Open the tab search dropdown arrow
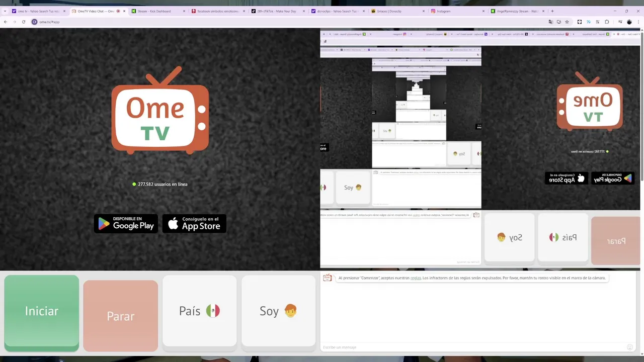Screen dimensions: 644x362 (x=5, y=11)
